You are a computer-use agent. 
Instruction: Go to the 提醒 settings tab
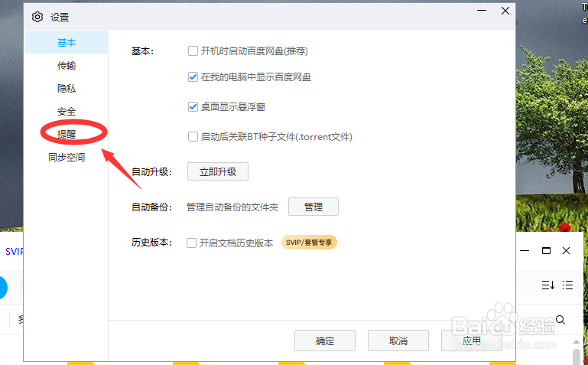67,135
